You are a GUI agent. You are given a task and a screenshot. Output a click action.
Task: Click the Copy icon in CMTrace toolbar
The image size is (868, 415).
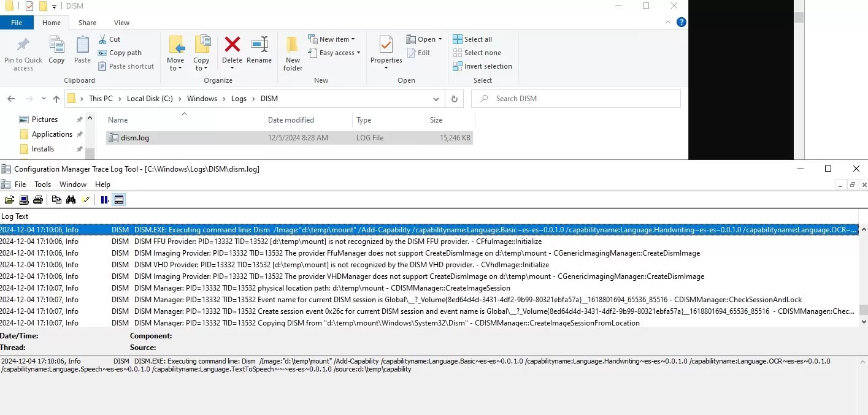56,200
